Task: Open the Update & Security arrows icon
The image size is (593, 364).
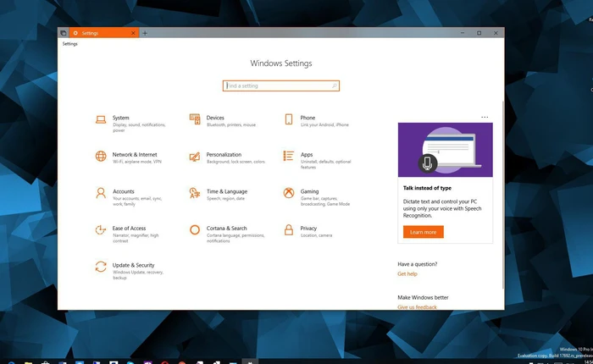Action: pyautogui.click(x=101, y=267)
